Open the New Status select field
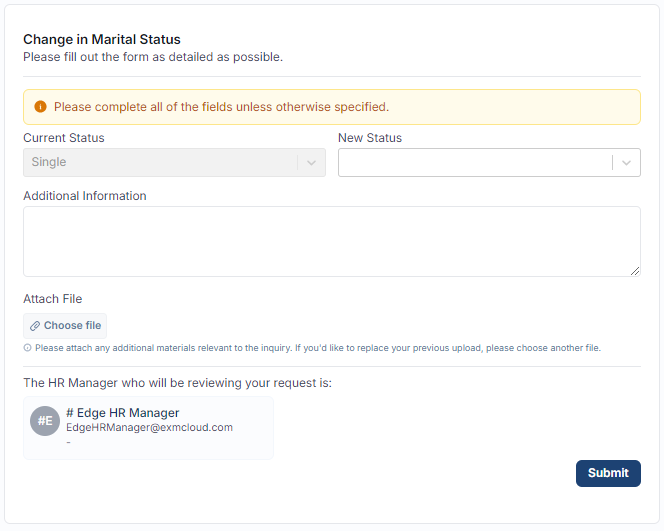Screen dimensions: 664x531 click(x=475, y=163)
